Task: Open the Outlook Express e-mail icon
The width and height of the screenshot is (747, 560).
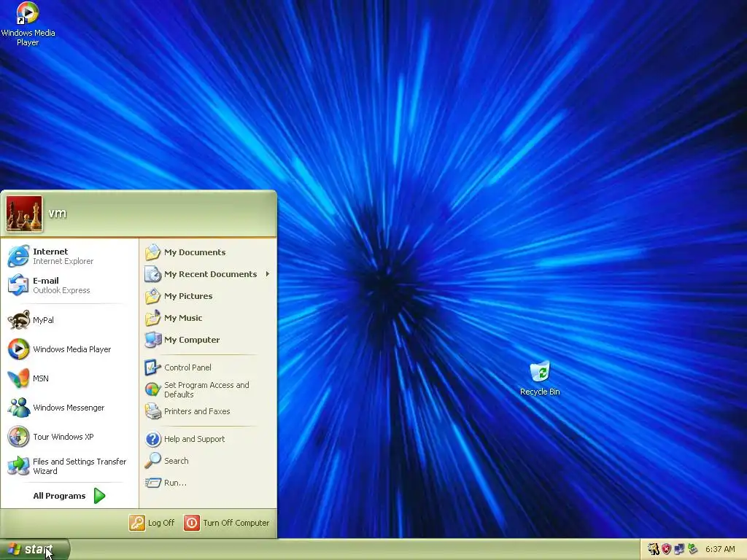Action: (x=18, y=285)
